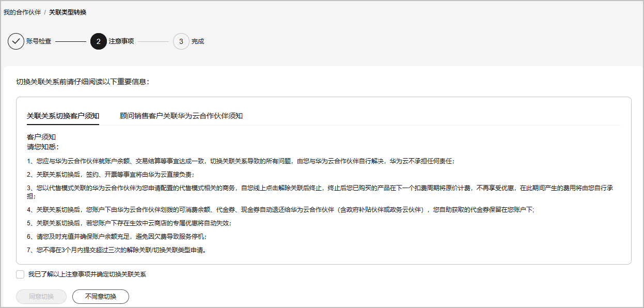
Task: Click the label 我已了解以上注意事项并确定切换关联关系
Action: point(87,274)
